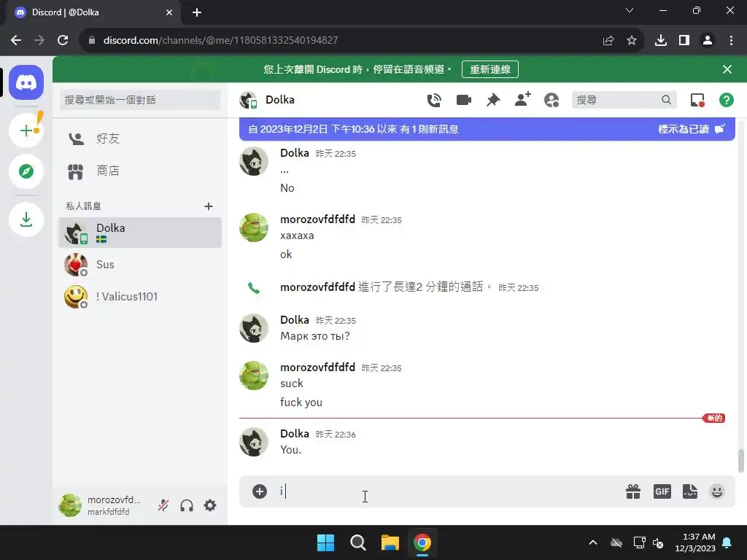Click Chrome icon in taskbar
The image size is (747, 560).
click(x=422, y=542)
